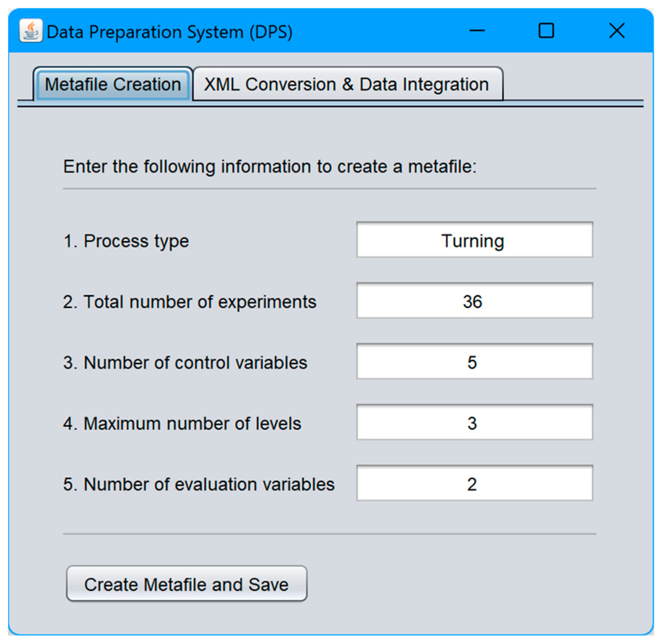
Task: Focus the Process type field containing Turning
Action: tap(474, 240)
